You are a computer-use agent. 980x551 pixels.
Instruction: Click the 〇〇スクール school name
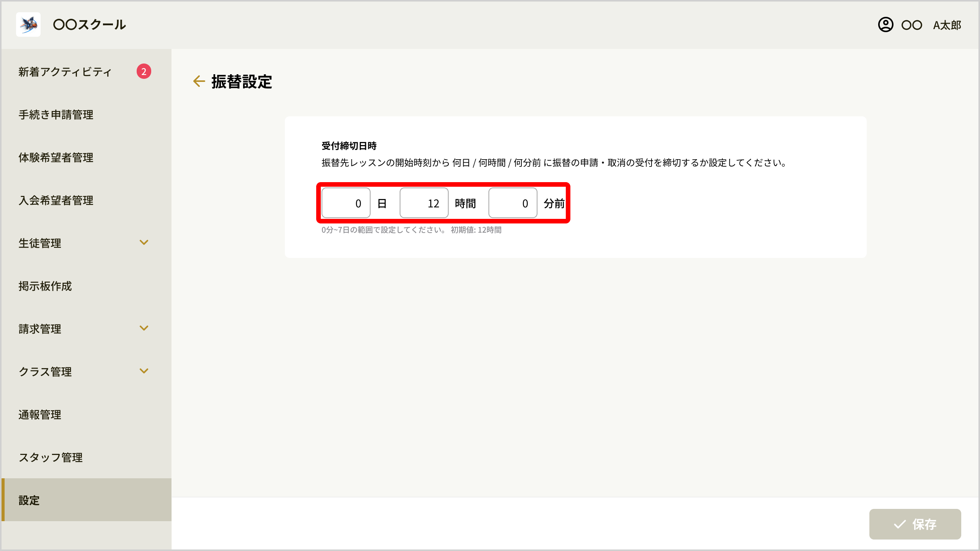(x=89, y=25)
